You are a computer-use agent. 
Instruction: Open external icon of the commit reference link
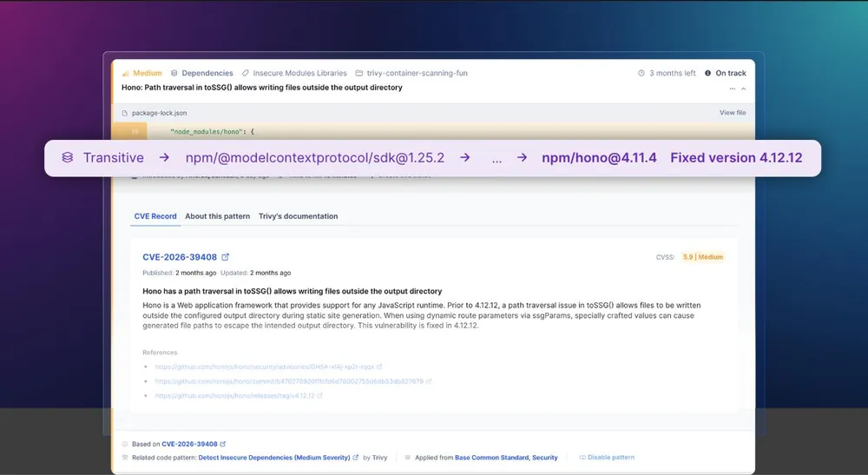point(429,381)
